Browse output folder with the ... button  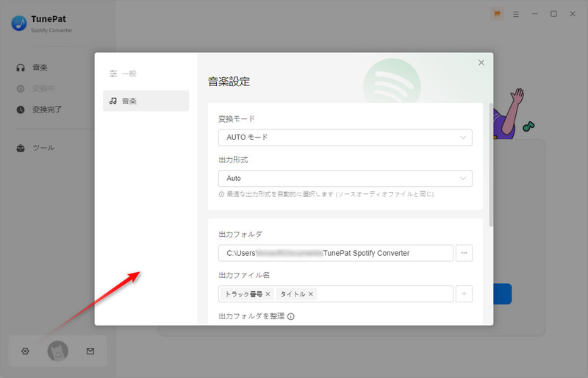tap(464, 253)
